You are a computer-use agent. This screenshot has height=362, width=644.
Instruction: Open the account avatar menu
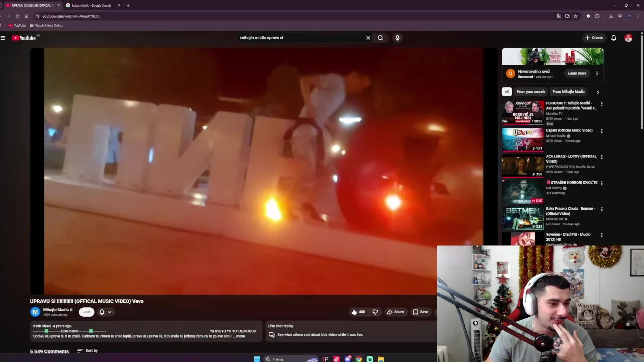pos(628,38)
